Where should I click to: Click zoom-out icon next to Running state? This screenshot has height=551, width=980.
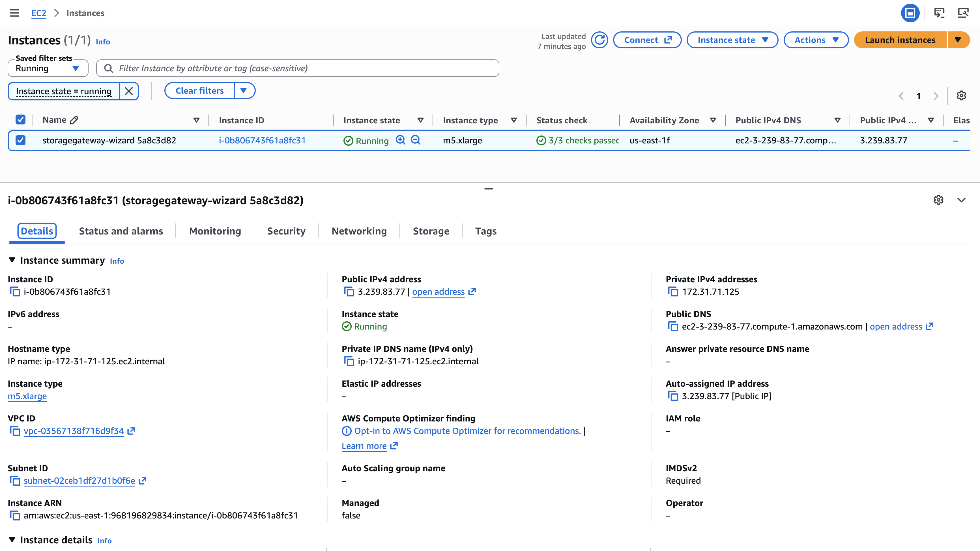tap(416, 140)
